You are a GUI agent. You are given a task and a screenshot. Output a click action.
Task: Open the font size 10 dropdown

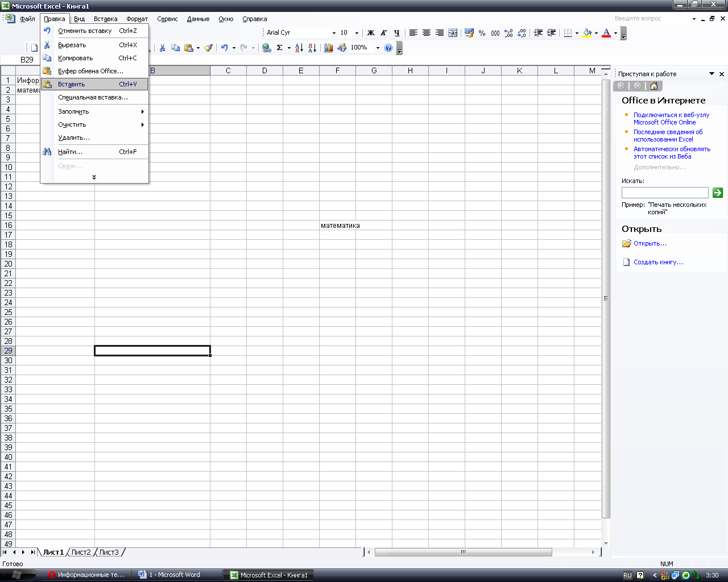tap(357, 33)
